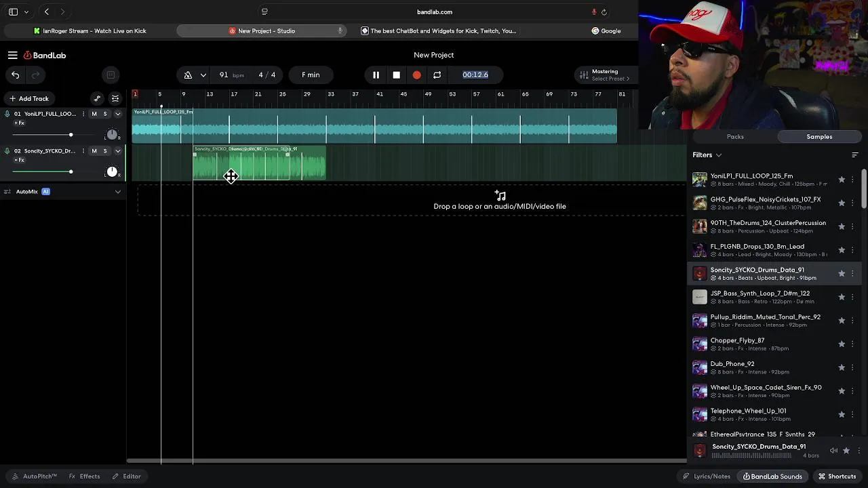Image resolution: width=868 pixels, height=488 pixels.
Task: Favorite Soncity_SYCKO_Drums_Data_91 in the list
Action: click(842, 274)
